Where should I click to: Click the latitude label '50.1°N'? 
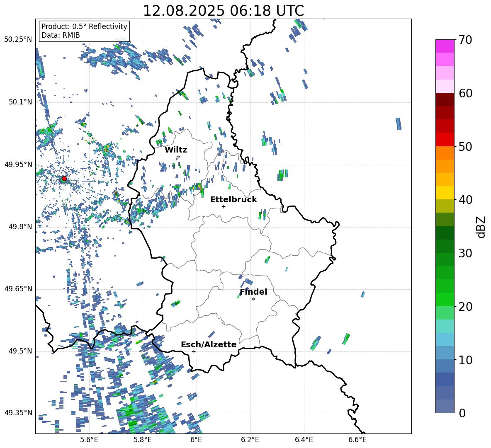pos(20,102)
